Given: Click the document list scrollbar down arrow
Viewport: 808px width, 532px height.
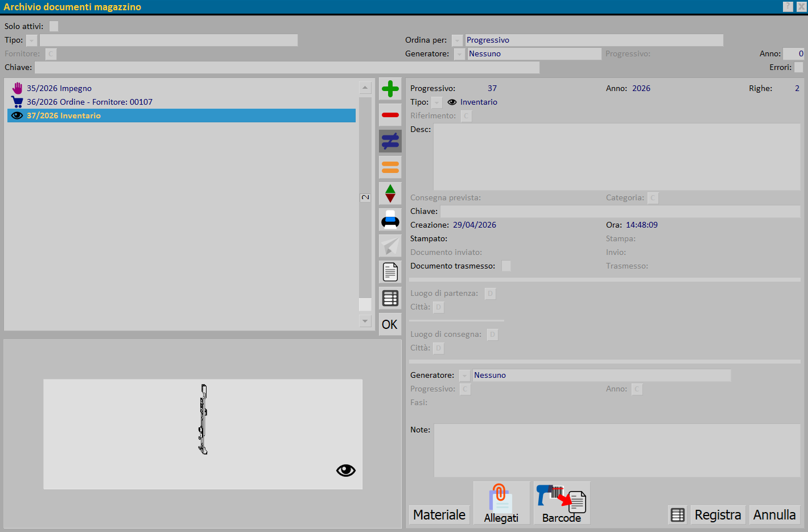Looking at the screenshot, I should 365,321.
